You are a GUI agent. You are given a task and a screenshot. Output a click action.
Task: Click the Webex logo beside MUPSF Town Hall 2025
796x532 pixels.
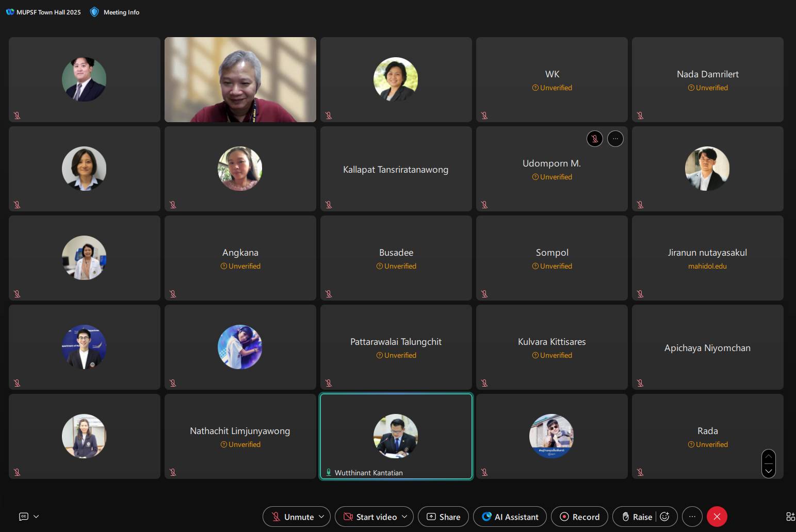tap(10, 12)
